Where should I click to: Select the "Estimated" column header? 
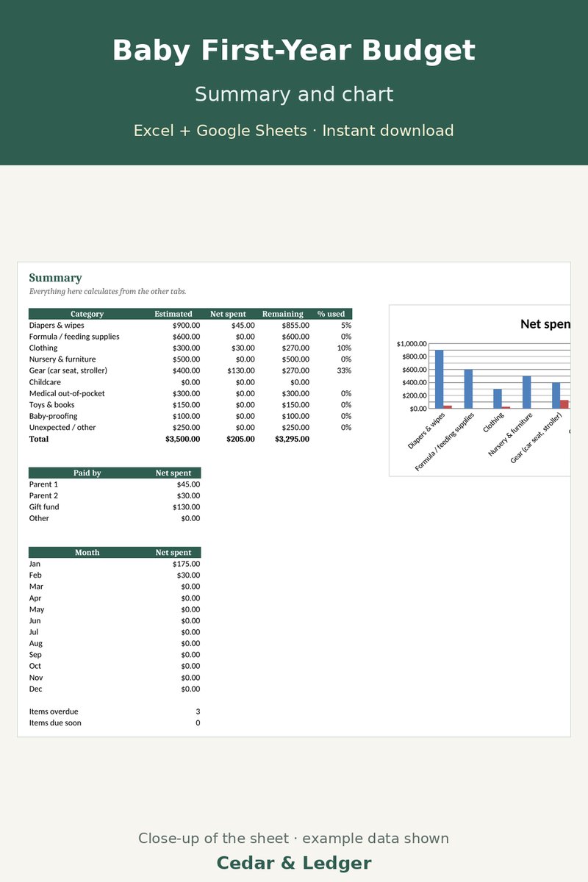point(173,314)
